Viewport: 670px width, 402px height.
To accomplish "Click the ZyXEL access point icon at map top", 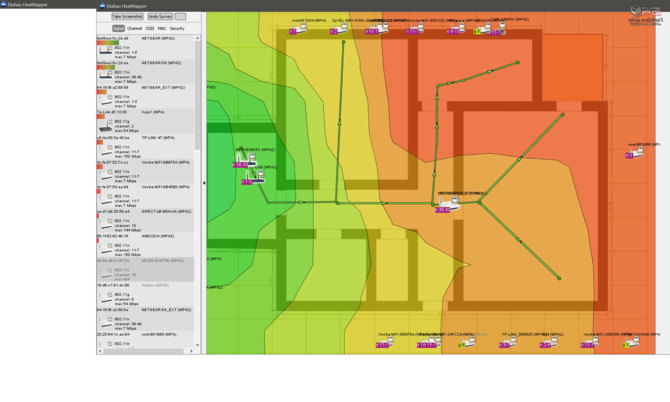I will [340, 29].
